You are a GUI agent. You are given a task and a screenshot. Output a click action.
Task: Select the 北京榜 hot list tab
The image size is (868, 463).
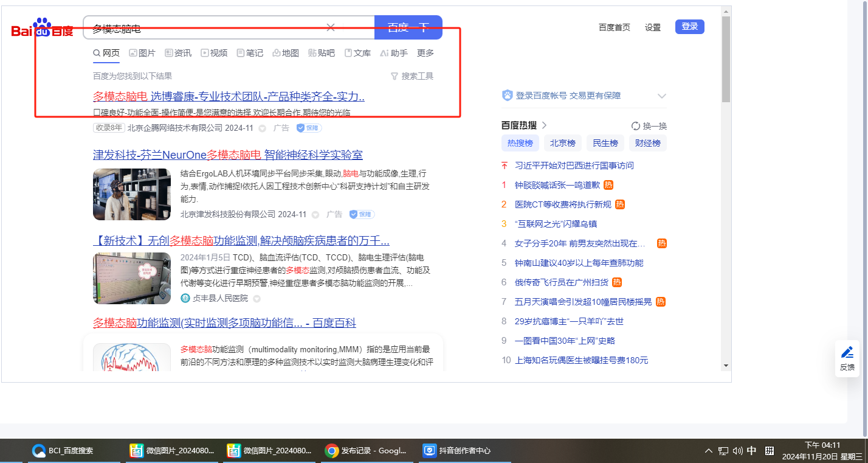coord(562,143)
